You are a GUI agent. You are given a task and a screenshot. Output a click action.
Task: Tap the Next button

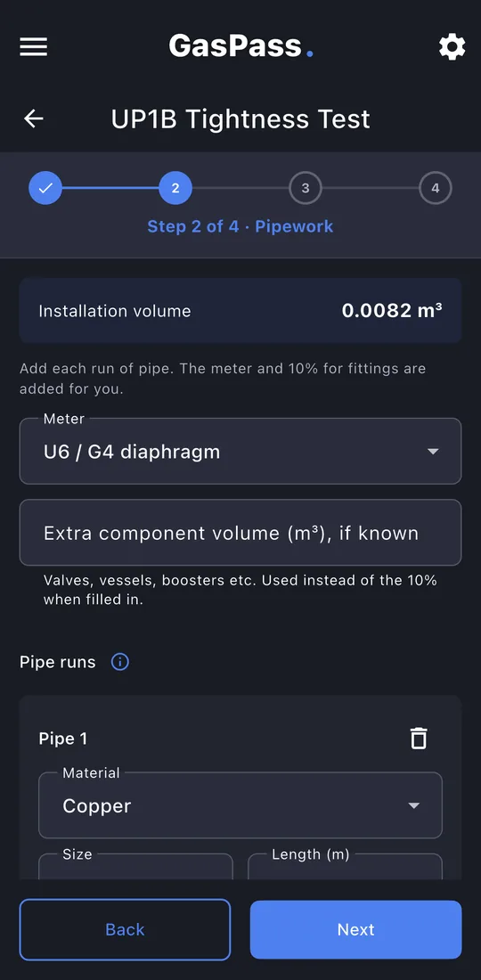(x=356, y=929)
